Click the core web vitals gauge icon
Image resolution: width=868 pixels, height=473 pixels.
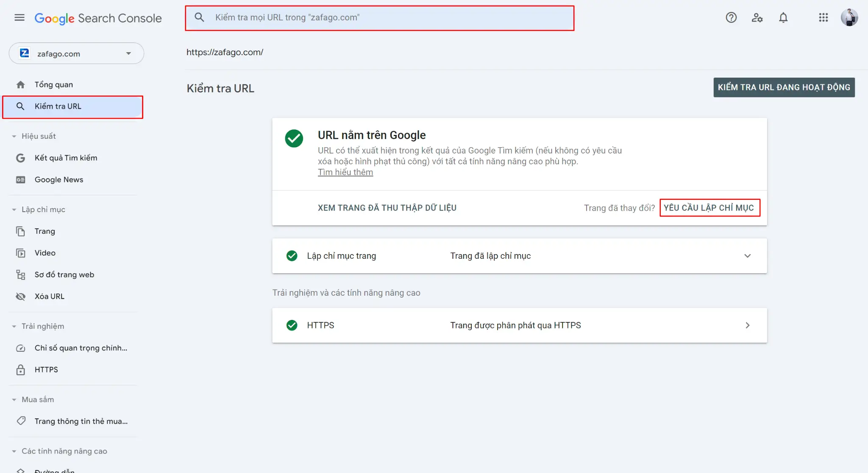20,348
